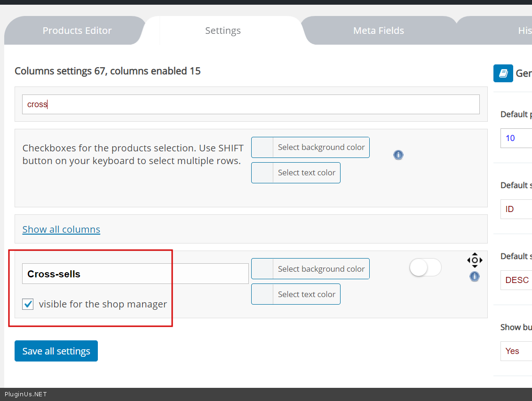Select text color for Cross-sells column

296,294
